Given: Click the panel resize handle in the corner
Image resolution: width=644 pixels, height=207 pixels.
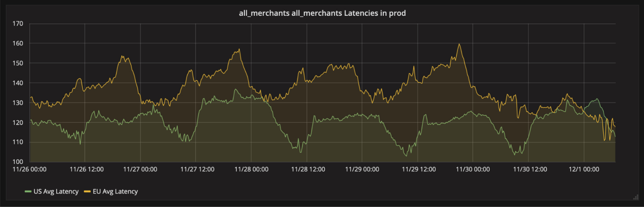Looking at the screenshot, I should [636, 197].
